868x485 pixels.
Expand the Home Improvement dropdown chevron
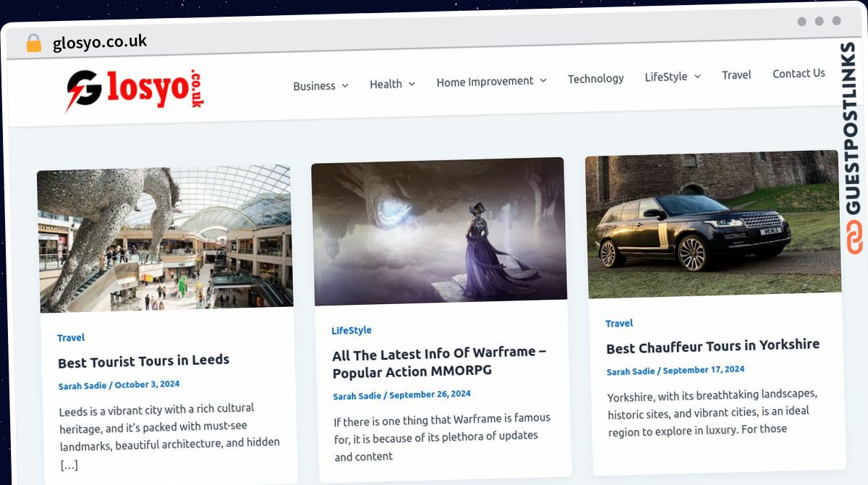pos(543,80)
